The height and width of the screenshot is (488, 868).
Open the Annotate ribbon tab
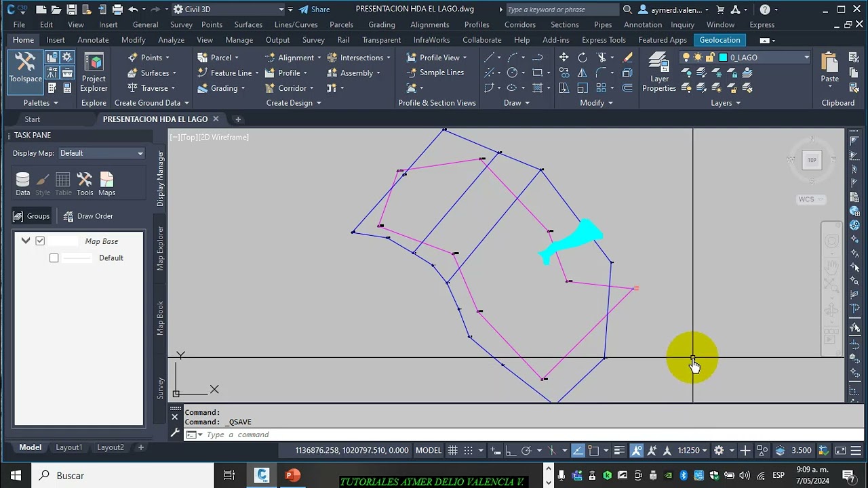point(93,40)
